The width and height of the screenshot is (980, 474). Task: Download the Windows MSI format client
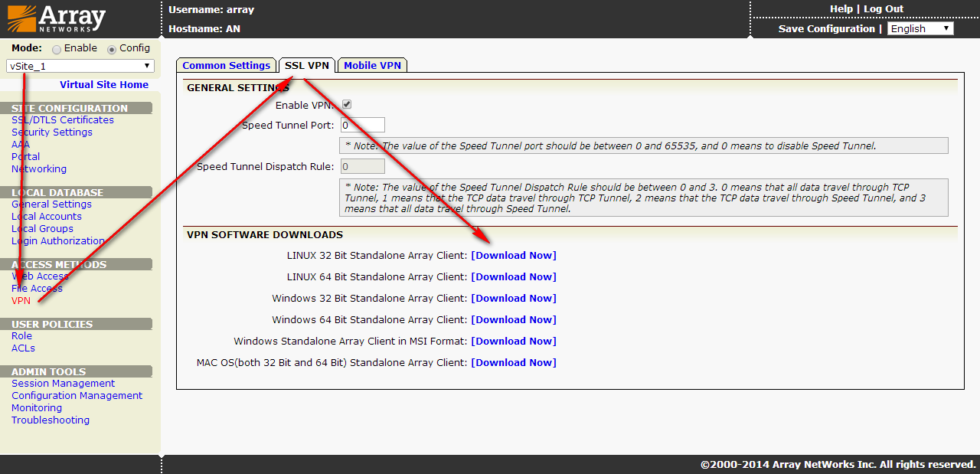514,341
